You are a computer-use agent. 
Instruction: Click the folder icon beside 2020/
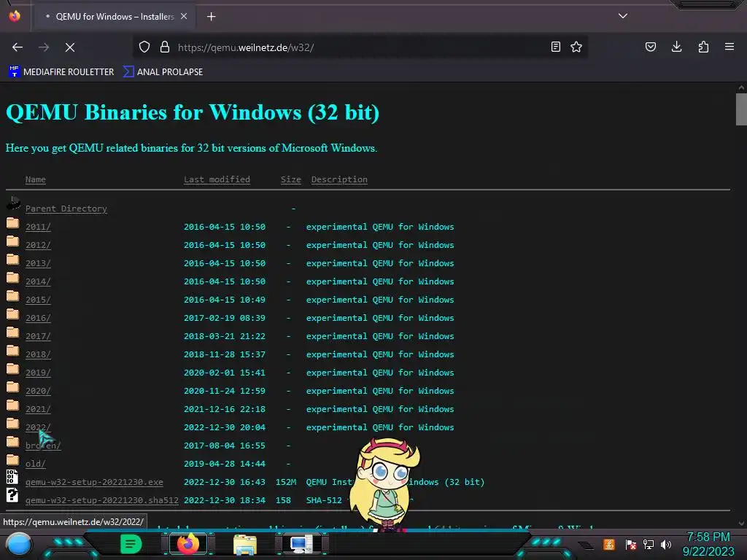point(13,387)
